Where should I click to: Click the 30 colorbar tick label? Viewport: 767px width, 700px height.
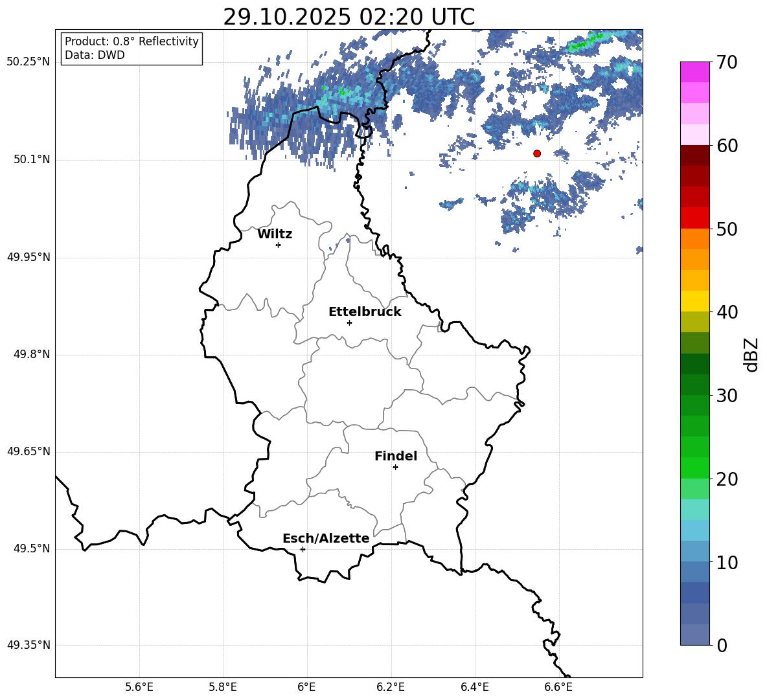(x=727, y=396)
